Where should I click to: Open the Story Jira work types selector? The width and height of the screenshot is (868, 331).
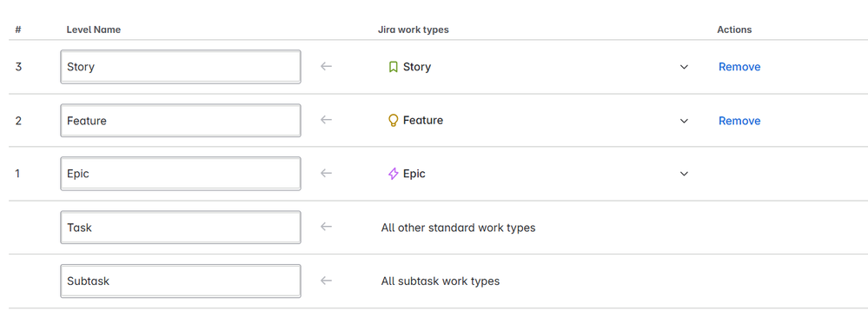click(537, 67)
